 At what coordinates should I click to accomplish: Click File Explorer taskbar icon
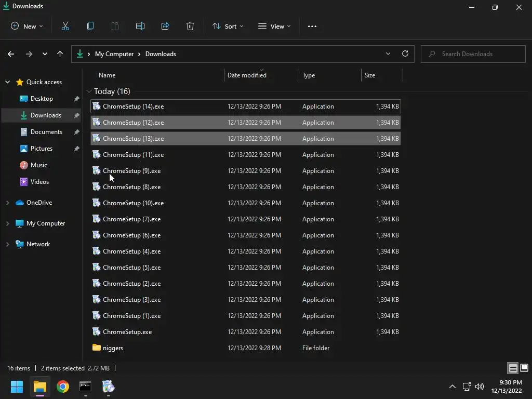[x=39, y=387]
